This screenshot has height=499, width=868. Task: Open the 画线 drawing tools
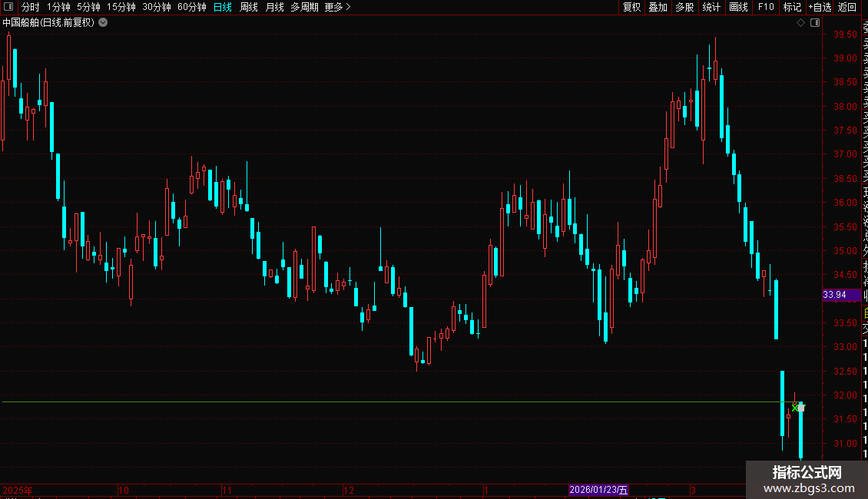point(738,7)
